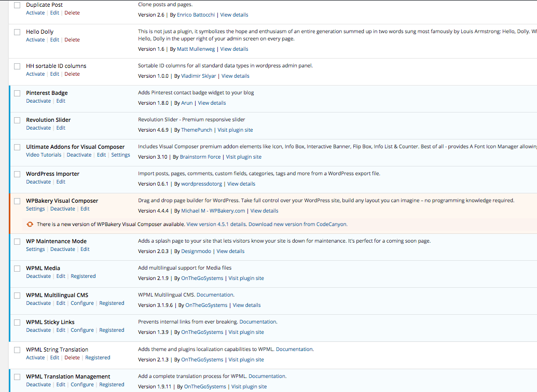Delete WPML String Translation plugin
This screenshot has width=537, height=392.
(72, 357)
